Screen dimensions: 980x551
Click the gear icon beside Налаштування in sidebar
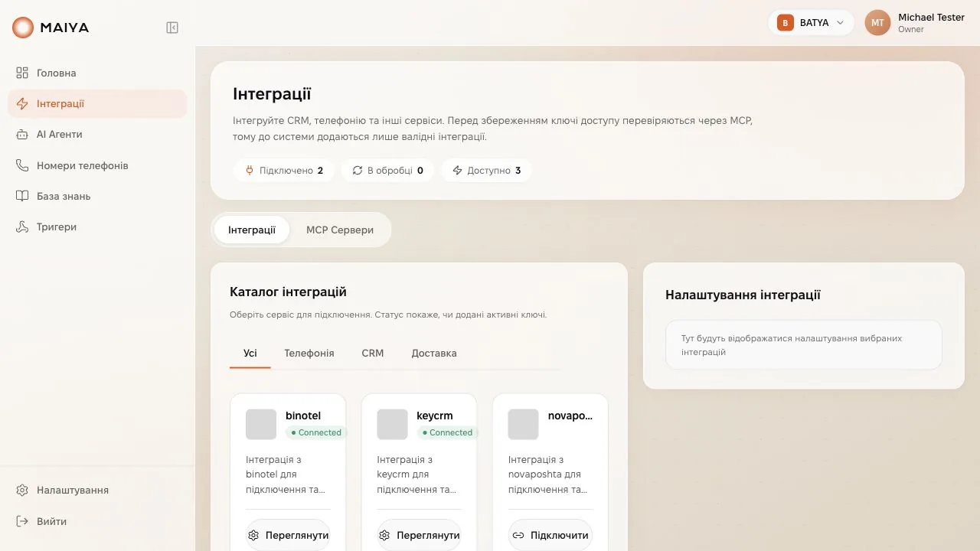coord(22,490)
